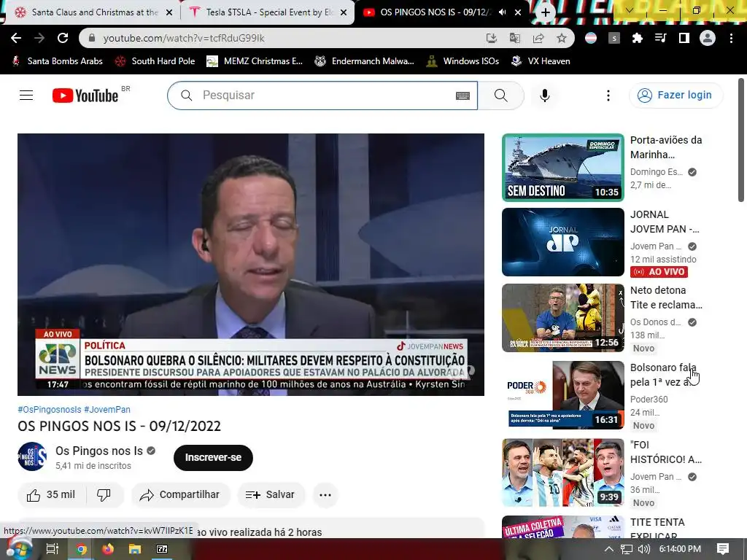Open Windows ISOs bookmark

tap(463, 61)
